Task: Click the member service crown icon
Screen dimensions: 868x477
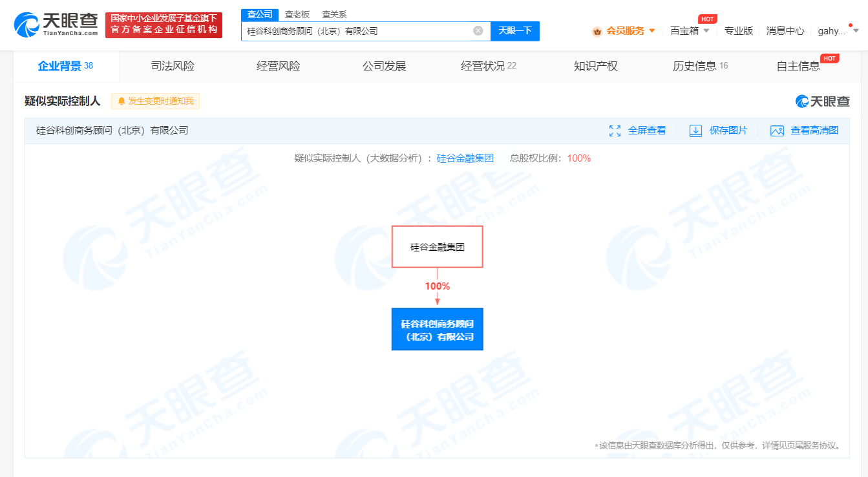Action: [x=597, y=31]
